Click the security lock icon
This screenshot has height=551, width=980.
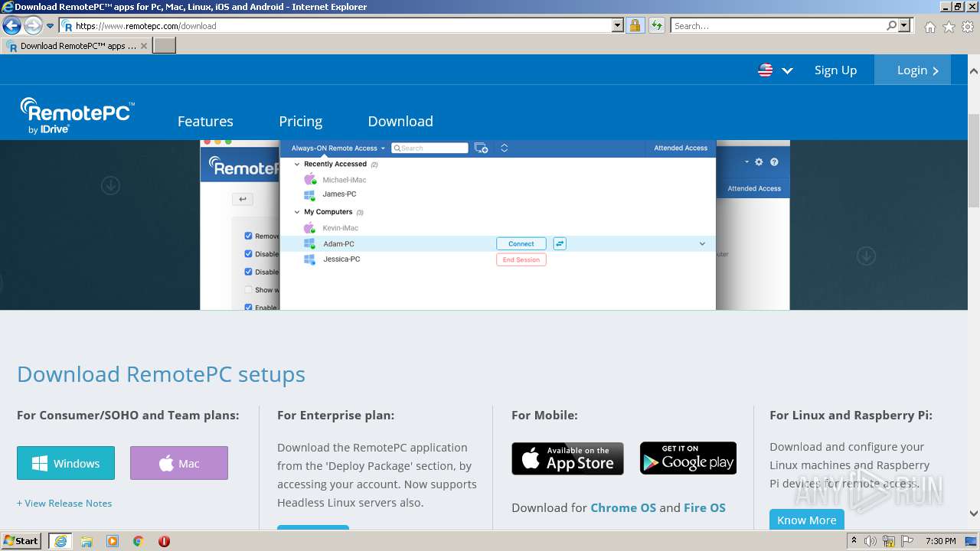tap(635, 26)
